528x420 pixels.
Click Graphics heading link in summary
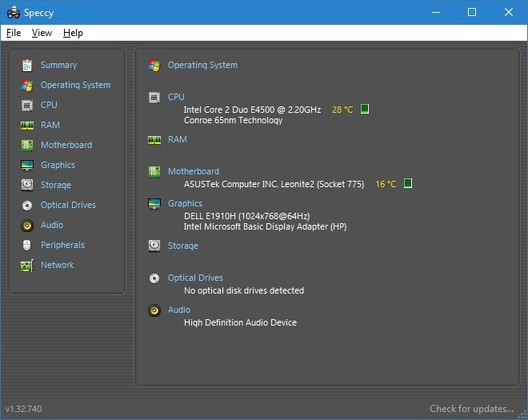(x=186, y=203)
